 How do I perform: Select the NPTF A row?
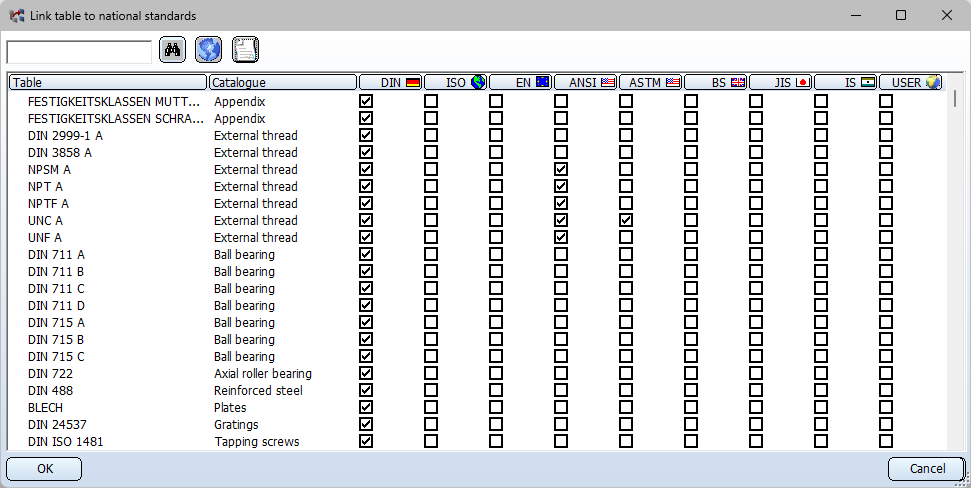48,203
